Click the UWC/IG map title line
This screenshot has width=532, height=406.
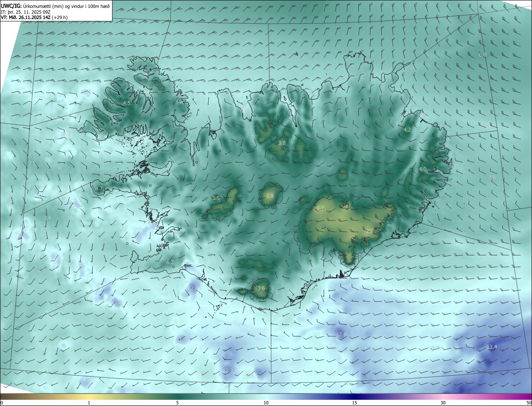(55, 6)
